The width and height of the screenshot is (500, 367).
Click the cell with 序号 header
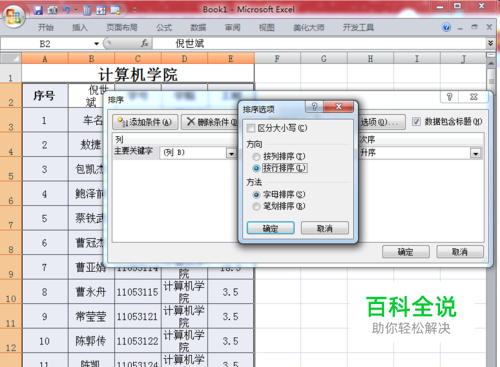tap(45, 96)
